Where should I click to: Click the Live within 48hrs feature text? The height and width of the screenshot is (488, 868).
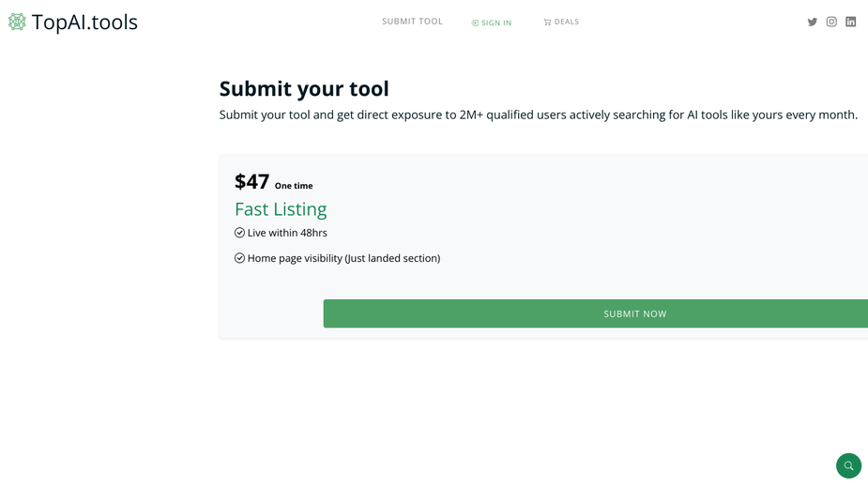tap(287, 233)
